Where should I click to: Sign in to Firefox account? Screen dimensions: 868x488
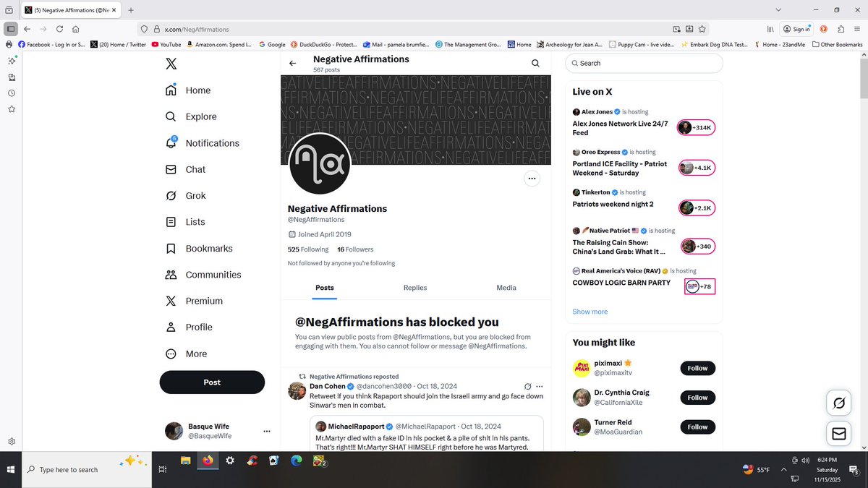796,29
